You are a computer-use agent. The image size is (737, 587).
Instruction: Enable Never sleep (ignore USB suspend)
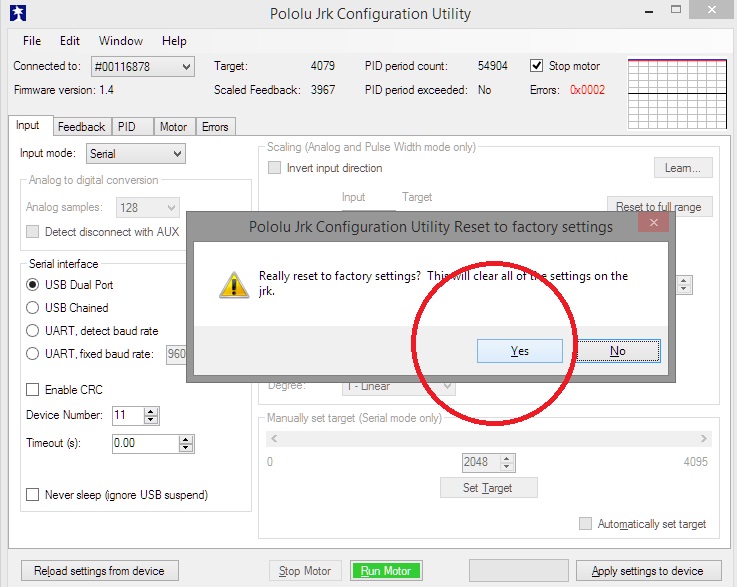pyautogui.click(x=32, y=495)
